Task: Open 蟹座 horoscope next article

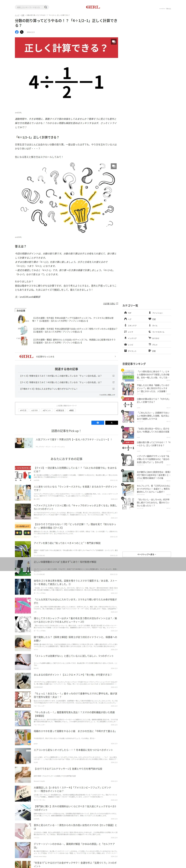Action: [x=66, y=341]
